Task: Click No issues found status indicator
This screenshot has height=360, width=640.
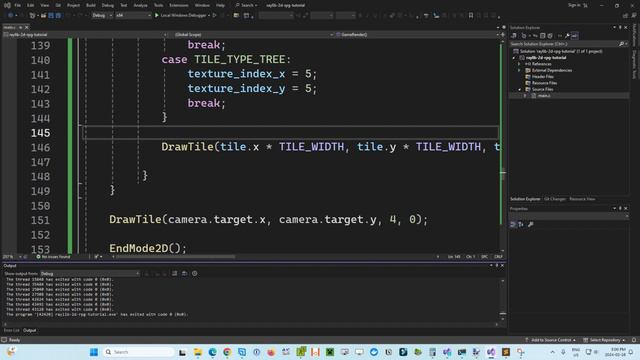Action: coord(53,257)
